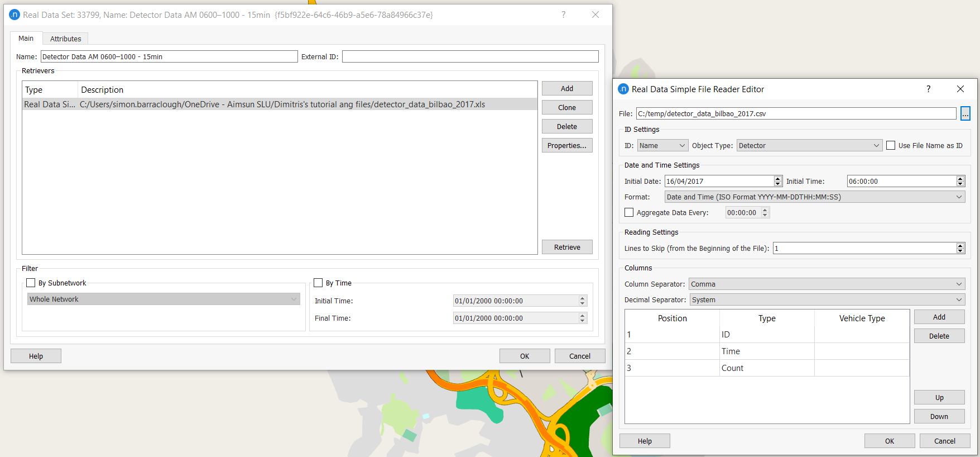Decrease Initial Time with the down arrow
Screen dimensions: 980x457
pyautogui.click(x=960, y=184)
